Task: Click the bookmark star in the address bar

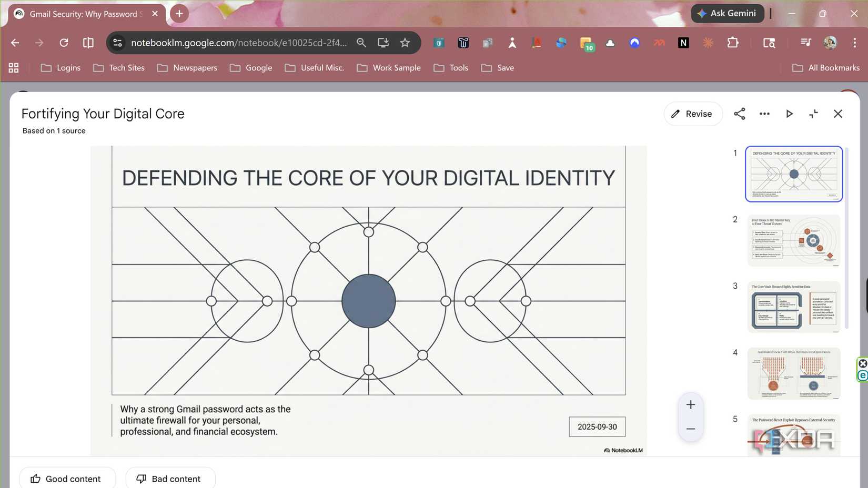Action: [x=405, y=43]
